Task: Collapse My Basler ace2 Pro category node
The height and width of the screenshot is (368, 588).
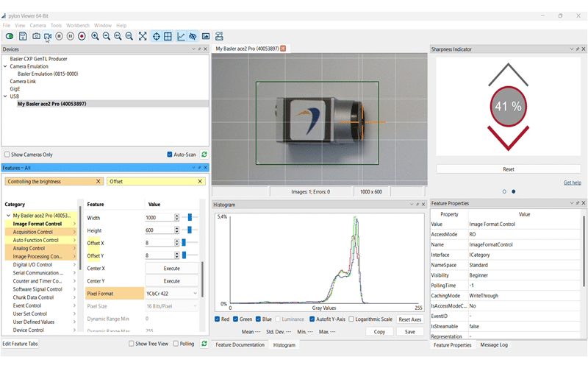Action: click(8, 216)
